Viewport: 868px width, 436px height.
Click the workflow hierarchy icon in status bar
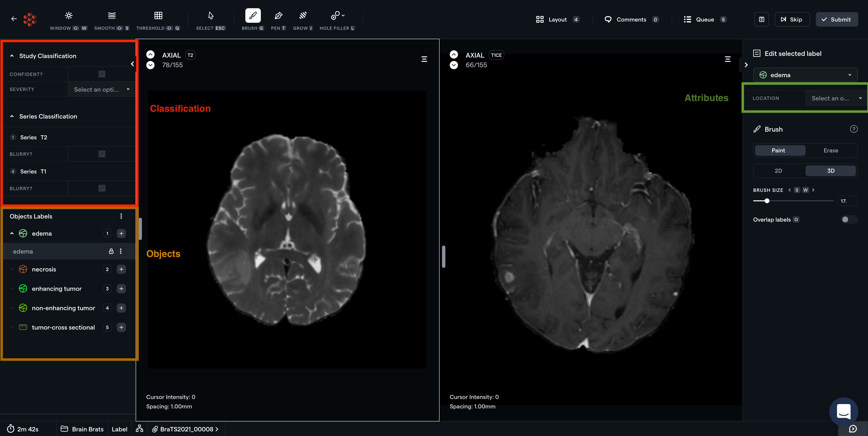pos(139,428)
